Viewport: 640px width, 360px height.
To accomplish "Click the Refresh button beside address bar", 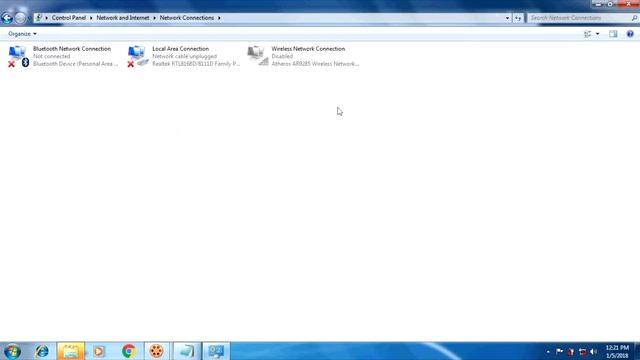I will 518,18.
